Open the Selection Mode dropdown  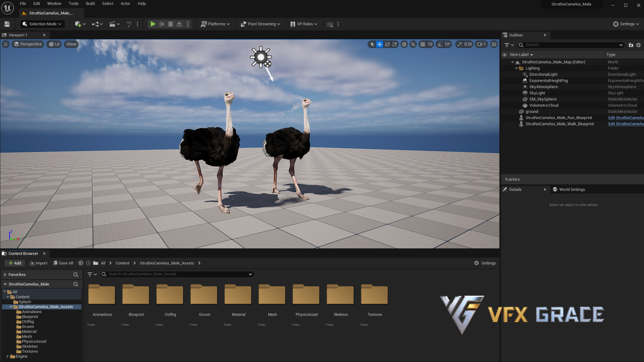[x=42, y=24]
